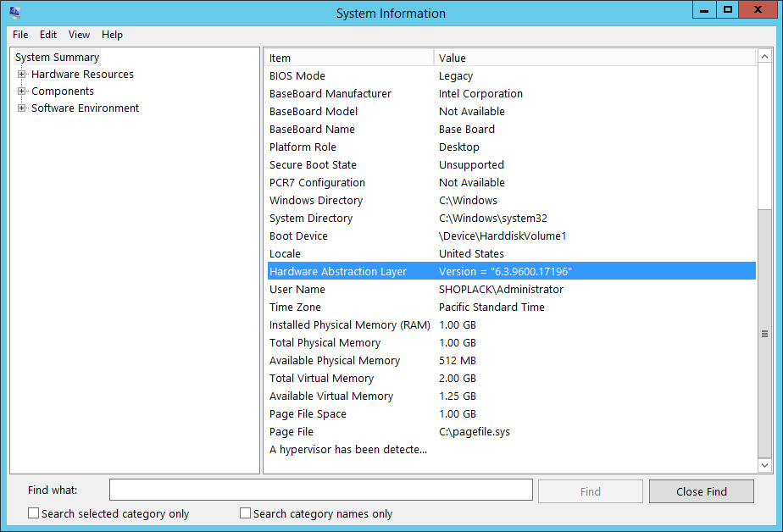Sort by the Value column header
The height and width of the screenshot is (532, 783).
[594, 58]
